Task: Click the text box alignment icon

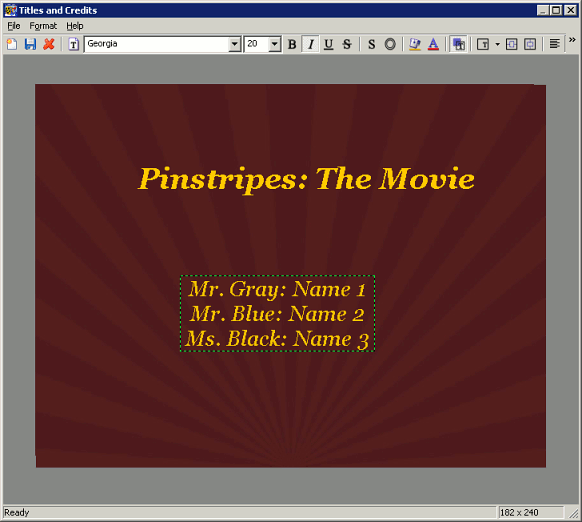Action: click(x=483, y=44)
